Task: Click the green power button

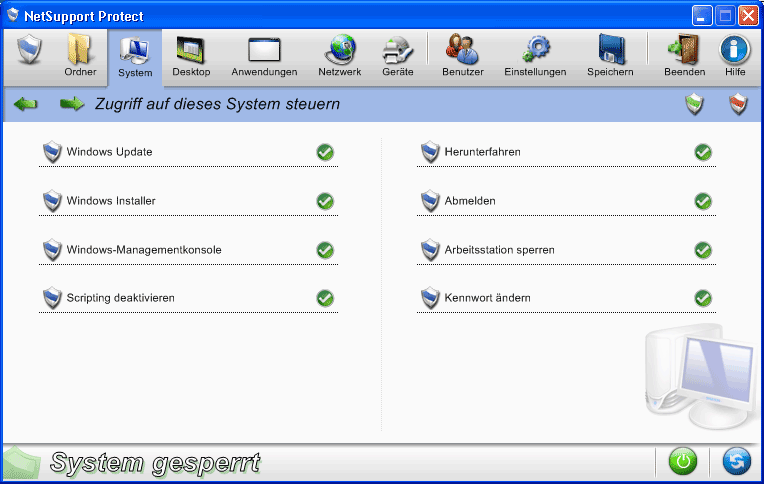Action: 683,461
